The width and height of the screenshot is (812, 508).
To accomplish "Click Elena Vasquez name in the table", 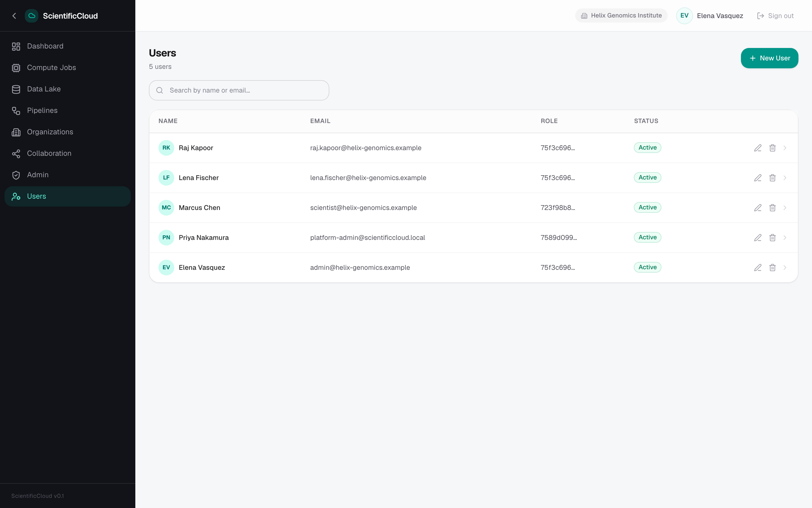I will pyautogui.click(x=202, y=268).
